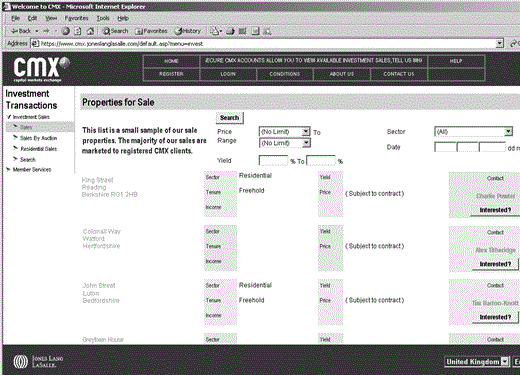Go to the home page via Home icon
Image resolution: width=520 pixels, height=375 pixels.
90,31
